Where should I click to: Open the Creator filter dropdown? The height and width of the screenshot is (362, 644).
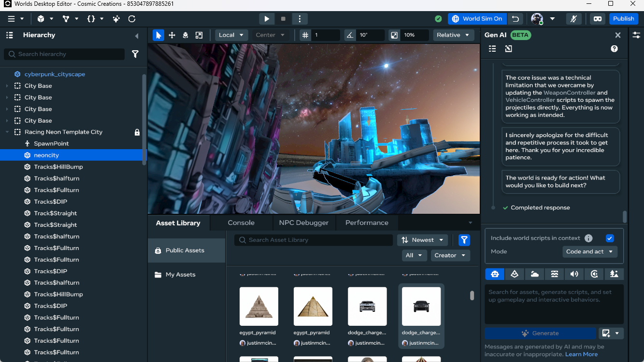click(450, 255)
